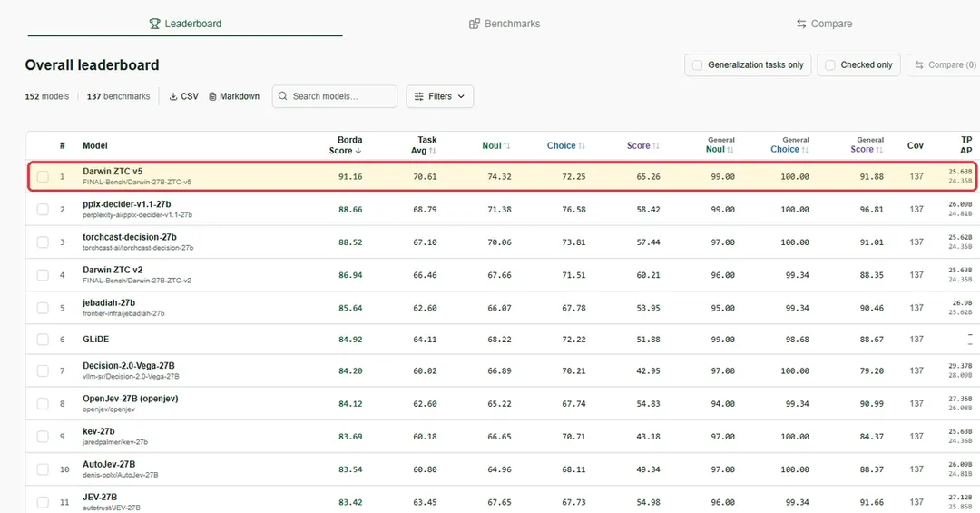Check the OpenJev-27B row checkbox
Viewport: 980px width, 513px height.
(x=43, y=403)
